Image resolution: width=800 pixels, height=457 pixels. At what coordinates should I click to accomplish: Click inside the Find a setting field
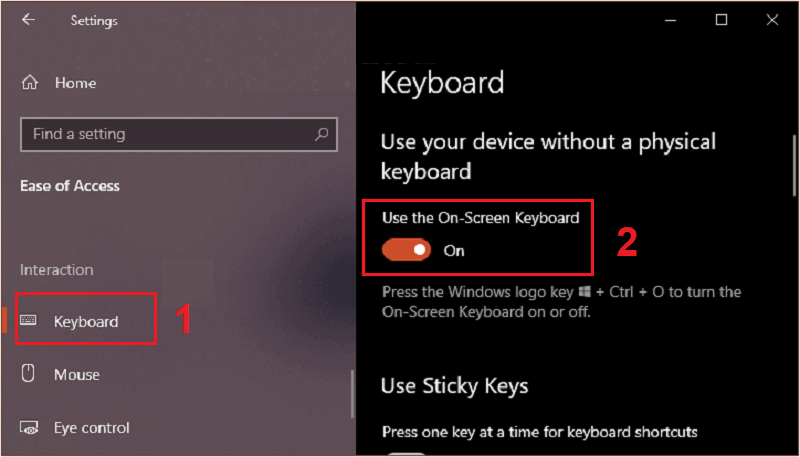(x=179, y=135)
